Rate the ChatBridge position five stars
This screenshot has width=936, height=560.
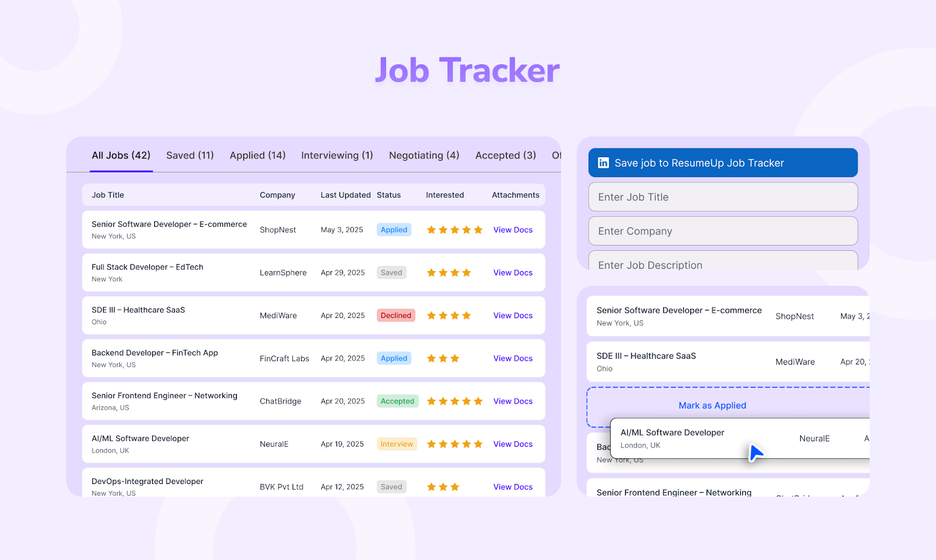[479, 401]
